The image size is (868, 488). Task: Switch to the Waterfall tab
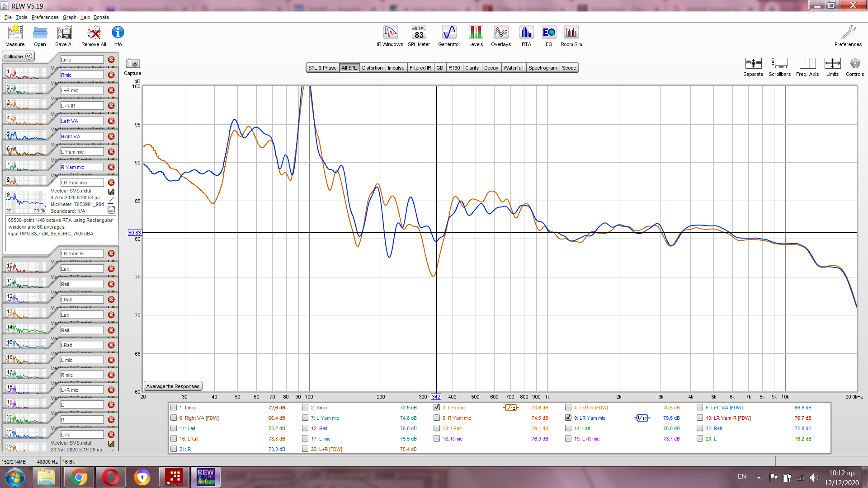513,68
